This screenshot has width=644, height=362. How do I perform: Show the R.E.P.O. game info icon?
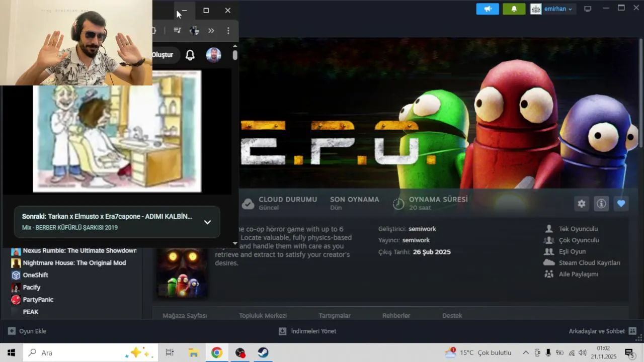pyautogui.click(x=601, y=204)
